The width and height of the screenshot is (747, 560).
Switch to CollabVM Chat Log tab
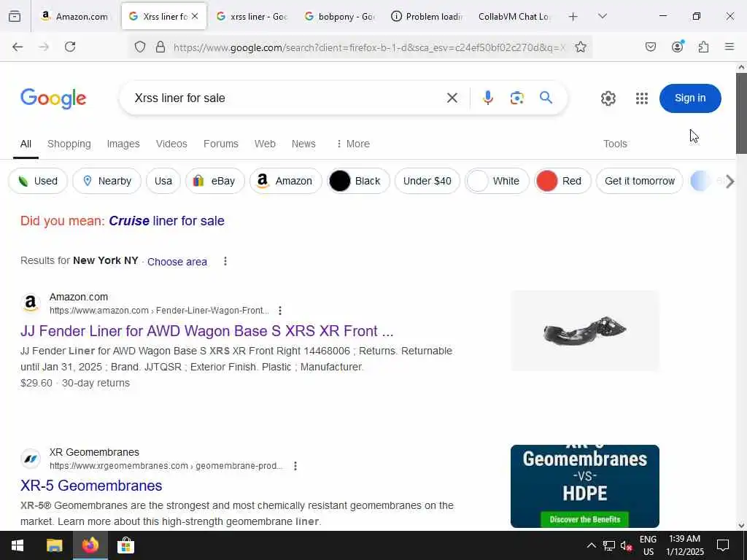(514, 16)
